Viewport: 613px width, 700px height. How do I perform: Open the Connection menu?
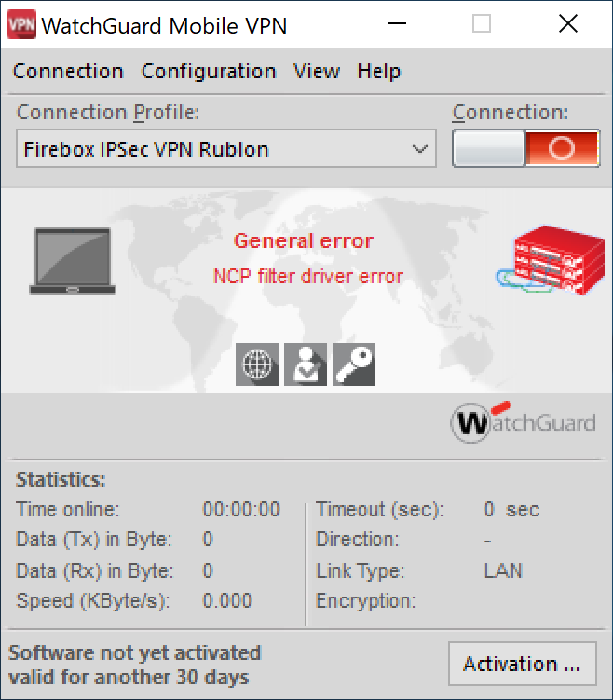68,72
